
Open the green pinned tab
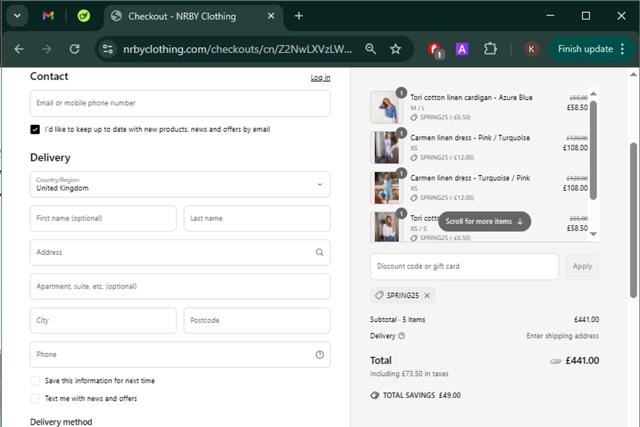click(84, 16)
